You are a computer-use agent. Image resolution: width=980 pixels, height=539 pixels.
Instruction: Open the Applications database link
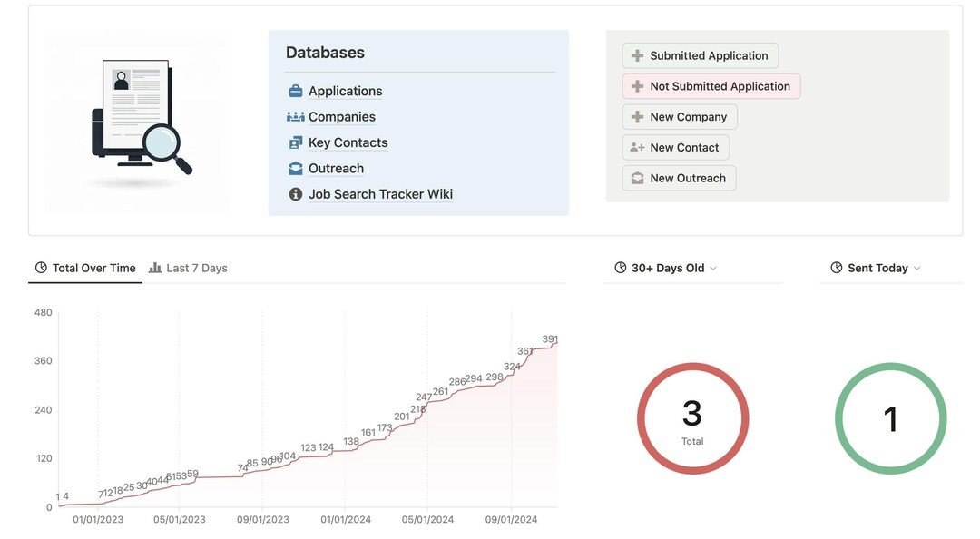coord(345,91)
